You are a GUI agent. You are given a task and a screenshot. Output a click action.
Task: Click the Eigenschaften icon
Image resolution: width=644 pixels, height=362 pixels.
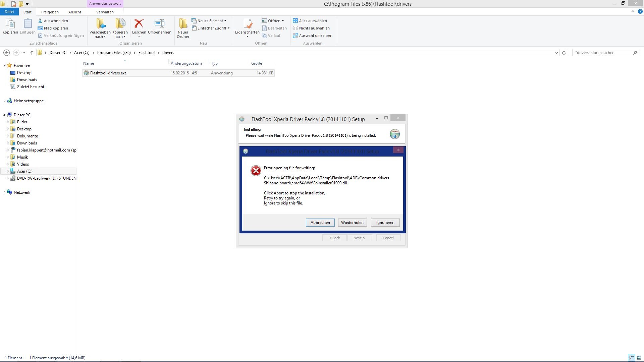pos(248,23)
